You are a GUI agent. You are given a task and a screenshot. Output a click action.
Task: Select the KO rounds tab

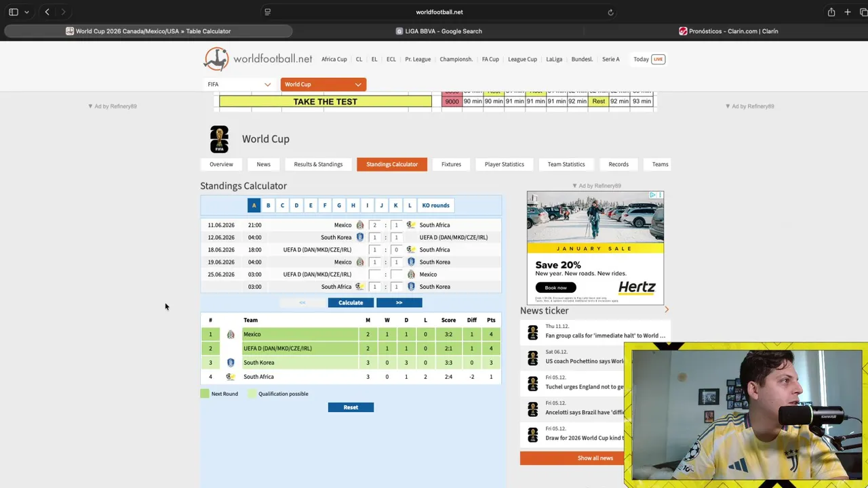[435, 205]
